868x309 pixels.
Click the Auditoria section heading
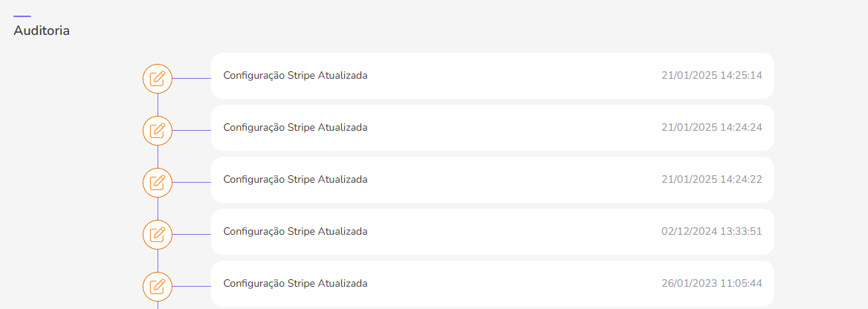point(42,31)
